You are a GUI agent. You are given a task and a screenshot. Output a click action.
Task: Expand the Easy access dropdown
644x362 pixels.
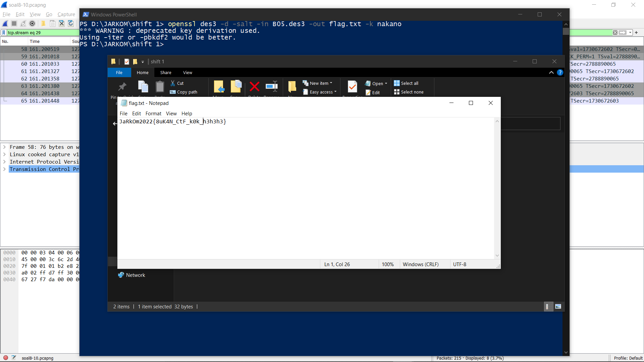(x=319, y=92)
